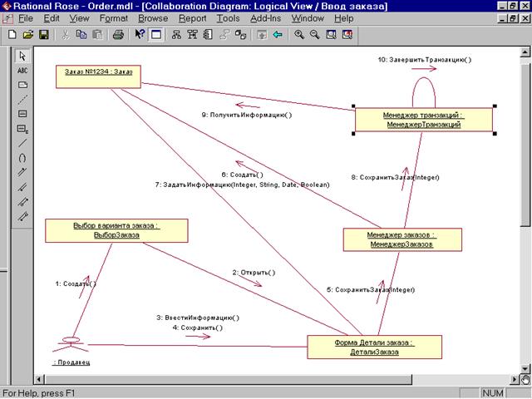Image resolution: width=532 pixels, height=399 pixels.
Task: Browse class diagram toolbar icon
Action: pos(176,35)
